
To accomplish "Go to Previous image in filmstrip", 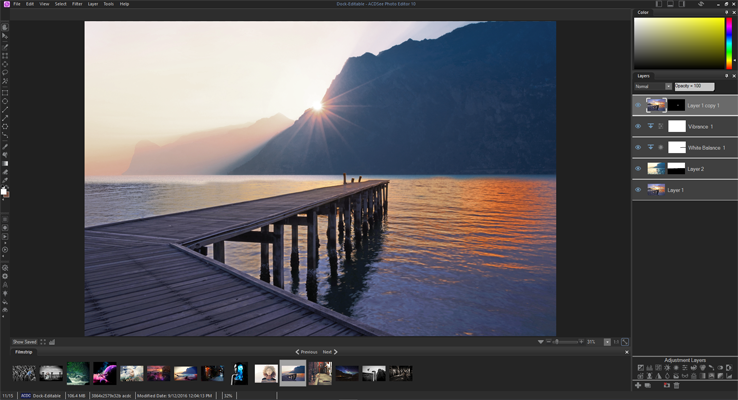I will click(x=306, y=352).
